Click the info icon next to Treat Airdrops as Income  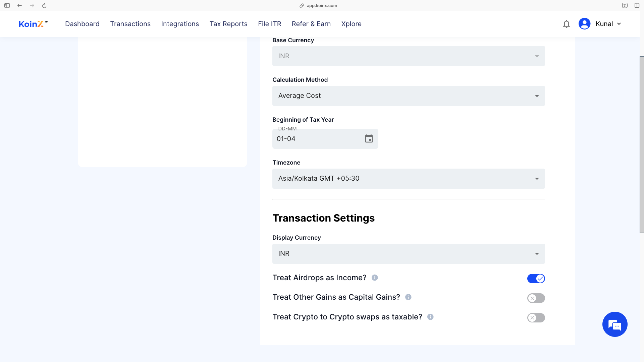coord(375,278)
